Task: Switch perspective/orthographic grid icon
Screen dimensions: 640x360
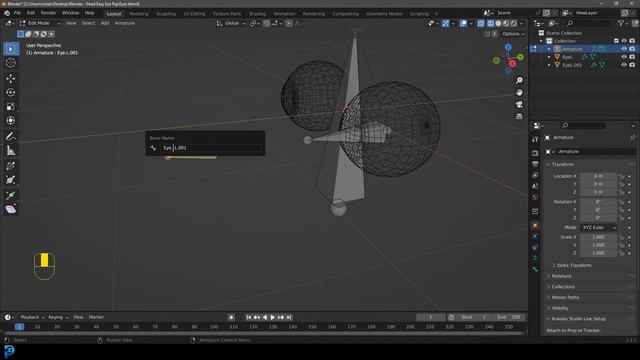Action: point(519,116)
